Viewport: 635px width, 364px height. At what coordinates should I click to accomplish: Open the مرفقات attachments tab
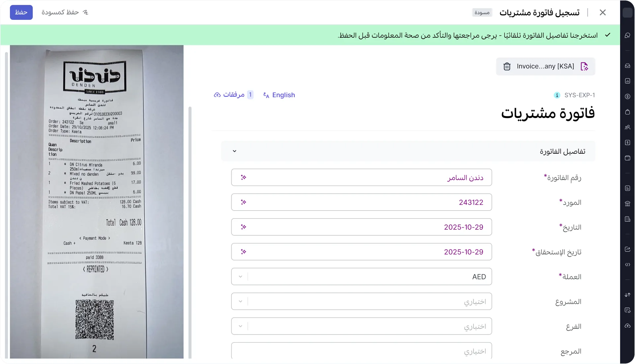pyautogui.click(x=233, y=95)
